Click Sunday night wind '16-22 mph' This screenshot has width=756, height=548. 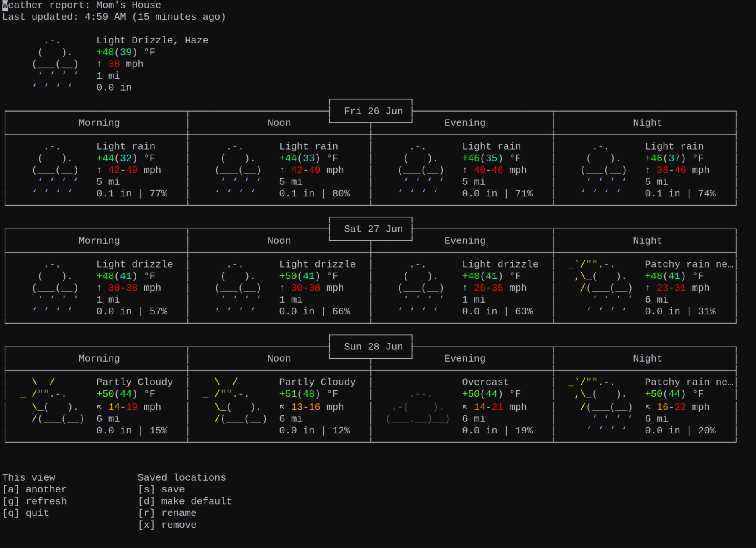tap(683, 407)
